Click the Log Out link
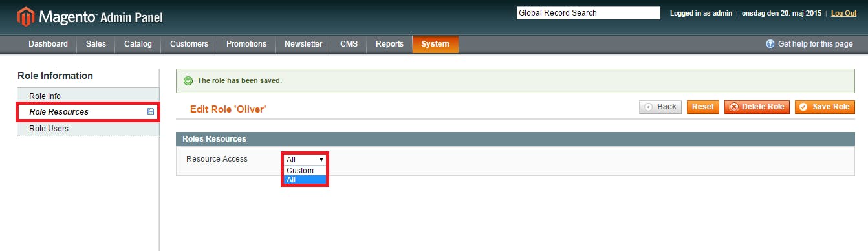The width and height of the screenshot is (868, 251). pyautogui.click(x=843, y=13)
